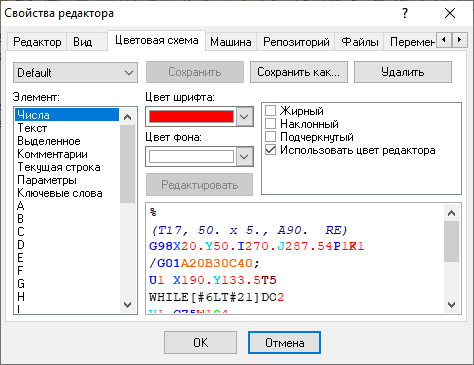This screenshot has height=365, width=474.
Task: Select letter B in the element list
Action: 67,219
